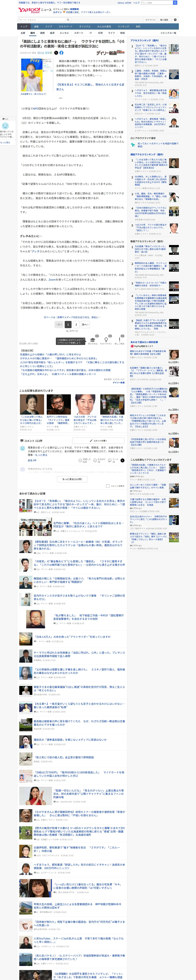This screenshot has height=980, width=196.
Task: Click the first commenter's avatar icon
Action: coord(22,449)
